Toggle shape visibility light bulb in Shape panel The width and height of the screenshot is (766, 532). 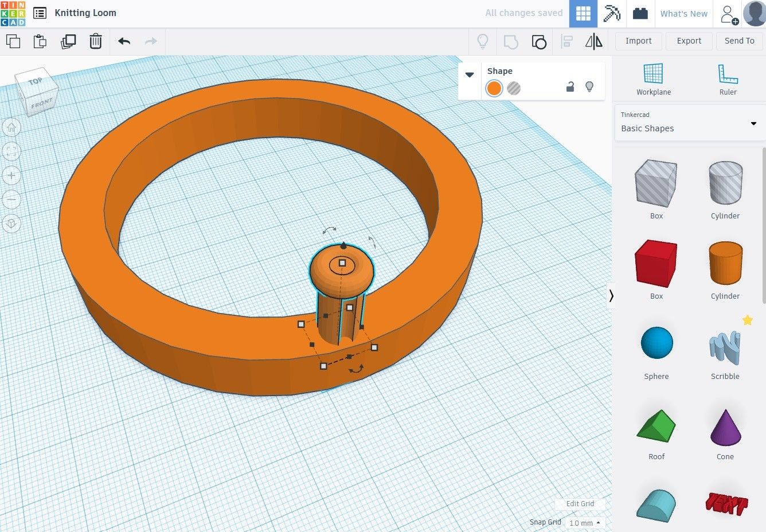(589, 87)
